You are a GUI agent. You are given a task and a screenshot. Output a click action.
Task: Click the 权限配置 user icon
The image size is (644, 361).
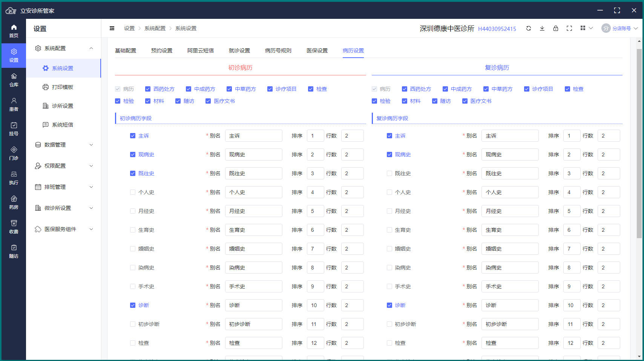pyautogui.click(x=38, y=166)
